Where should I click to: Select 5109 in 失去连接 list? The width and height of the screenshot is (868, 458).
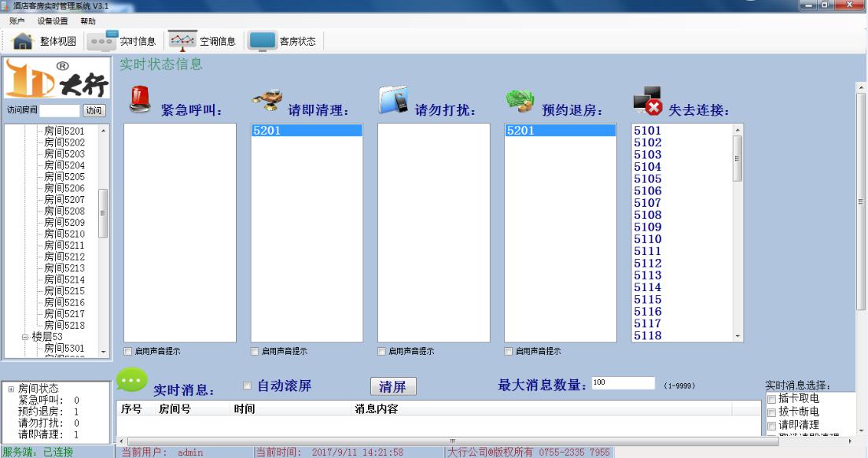coord(648,227)
